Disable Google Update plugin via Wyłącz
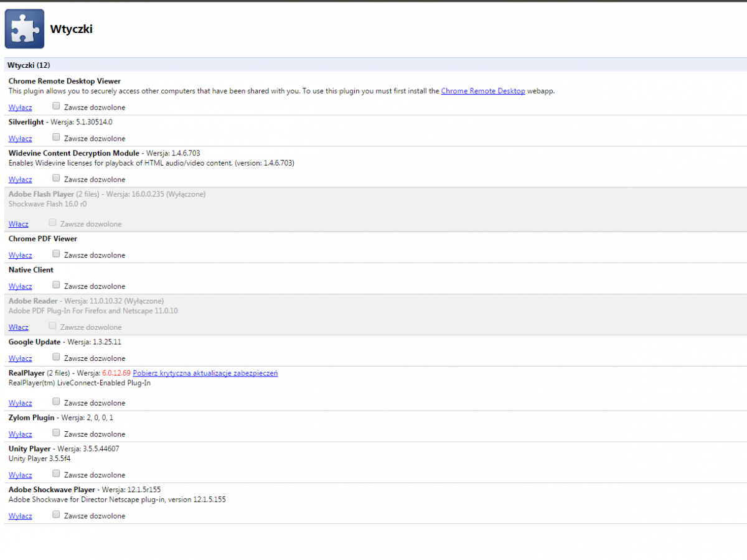Screen dimensions: 747x560 [20, 358]
